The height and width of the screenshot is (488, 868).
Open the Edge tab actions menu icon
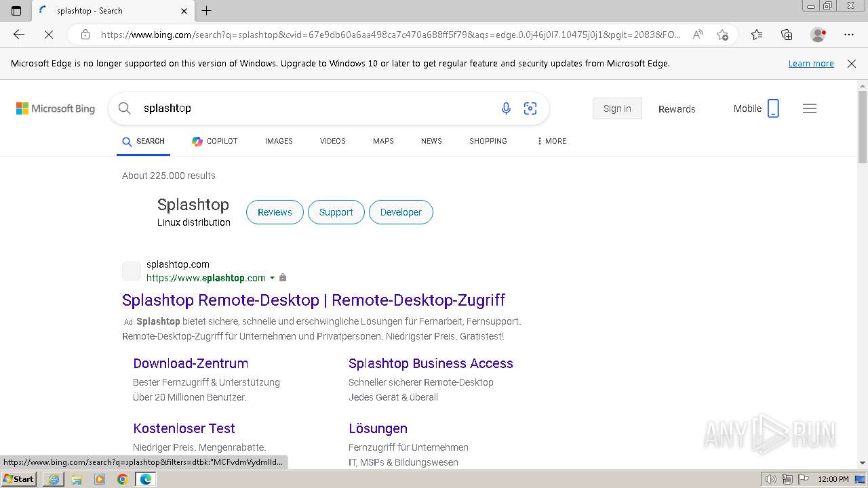point(16,10)
